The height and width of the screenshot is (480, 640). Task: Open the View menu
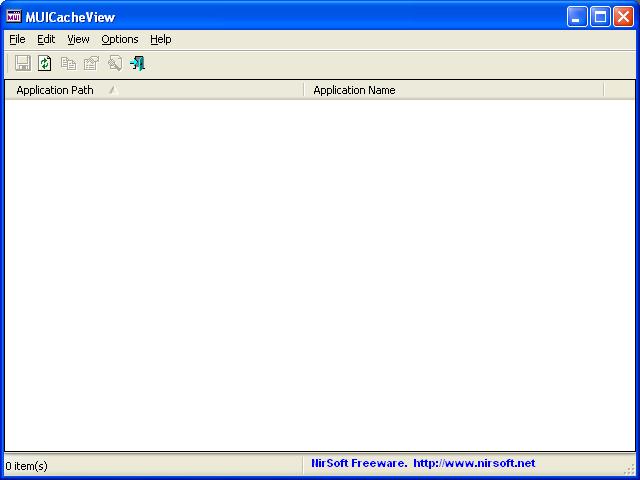(x=78, y=39)
